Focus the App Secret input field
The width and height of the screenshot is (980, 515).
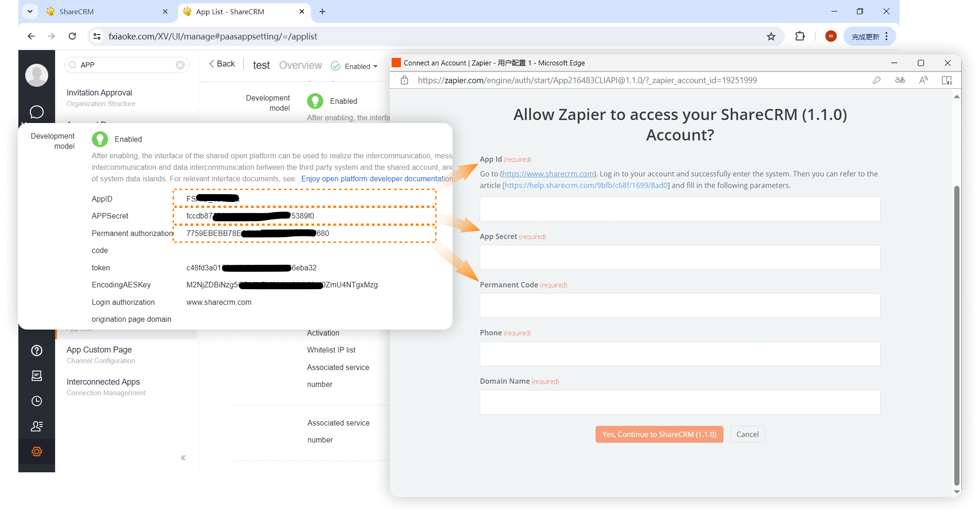pos(680,257)
